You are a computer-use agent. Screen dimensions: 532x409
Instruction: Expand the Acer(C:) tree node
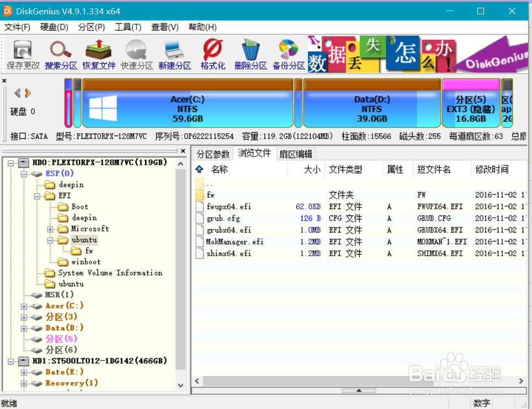pyautogui.click(x=24, y=306)
